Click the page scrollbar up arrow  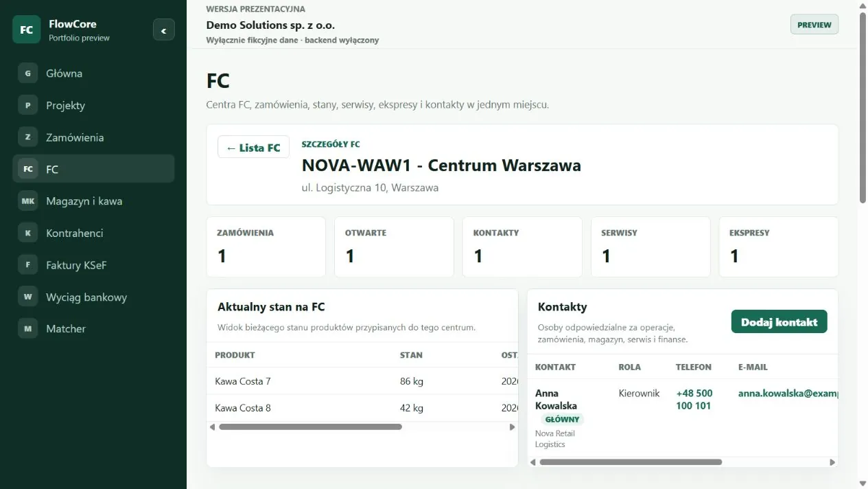[863, 5]
